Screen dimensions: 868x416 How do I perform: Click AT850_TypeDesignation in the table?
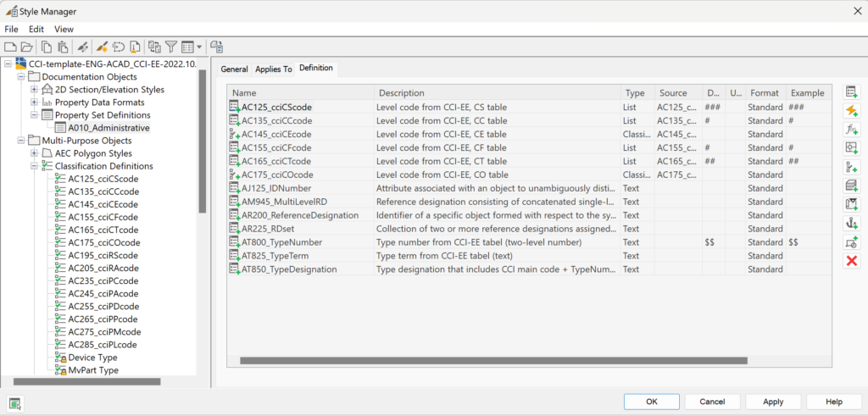pos(289,269)
